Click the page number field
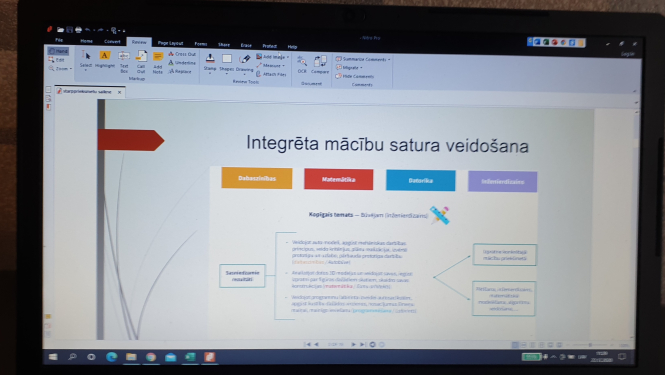The image size is (665, 375). click(335, 344)
